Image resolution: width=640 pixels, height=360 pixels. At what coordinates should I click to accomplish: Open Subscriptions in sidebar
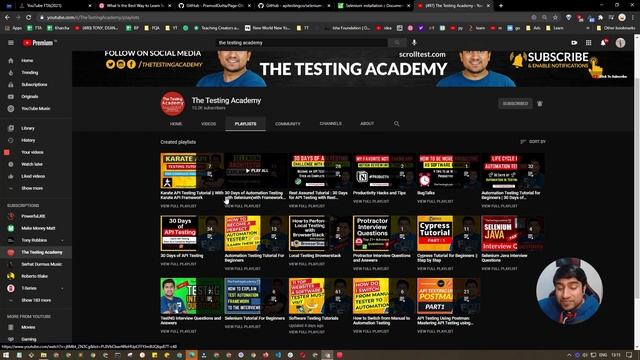point(36,84)
